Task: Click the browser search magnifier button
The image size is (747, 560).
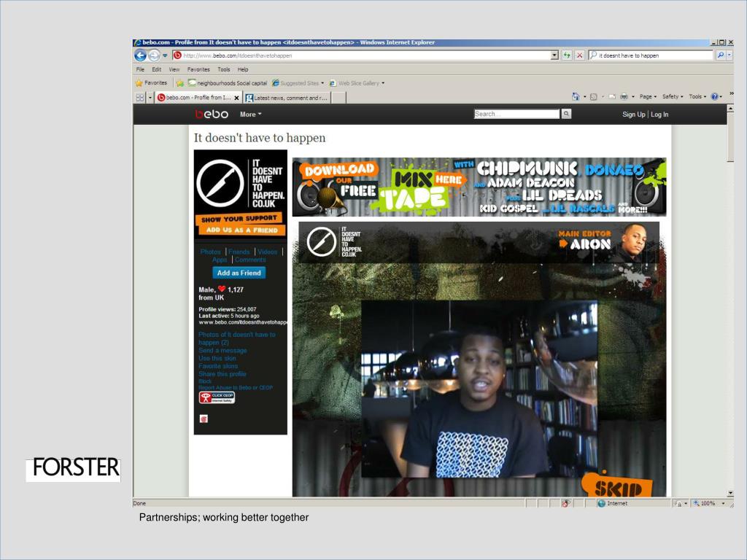Action: (720, 55)
